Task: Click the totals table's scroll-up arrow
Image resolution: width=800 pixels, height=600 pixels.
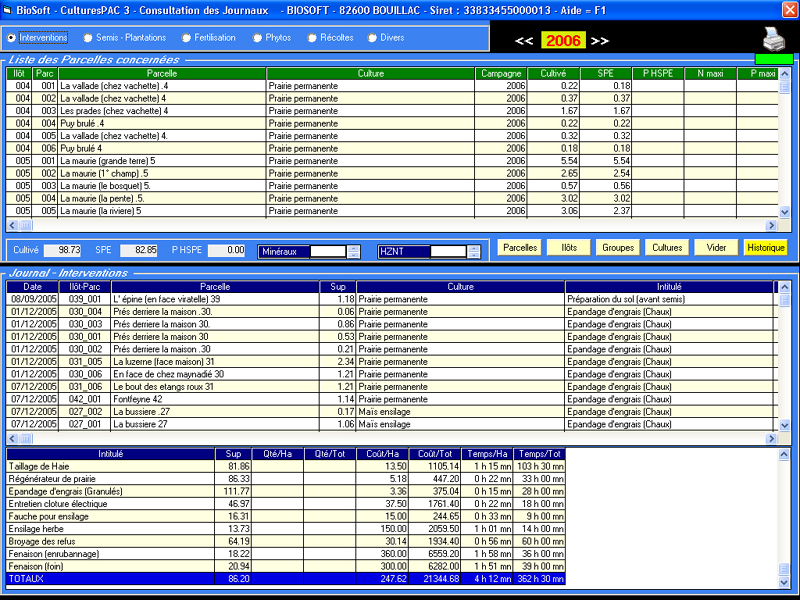Action: coord(784,455)
